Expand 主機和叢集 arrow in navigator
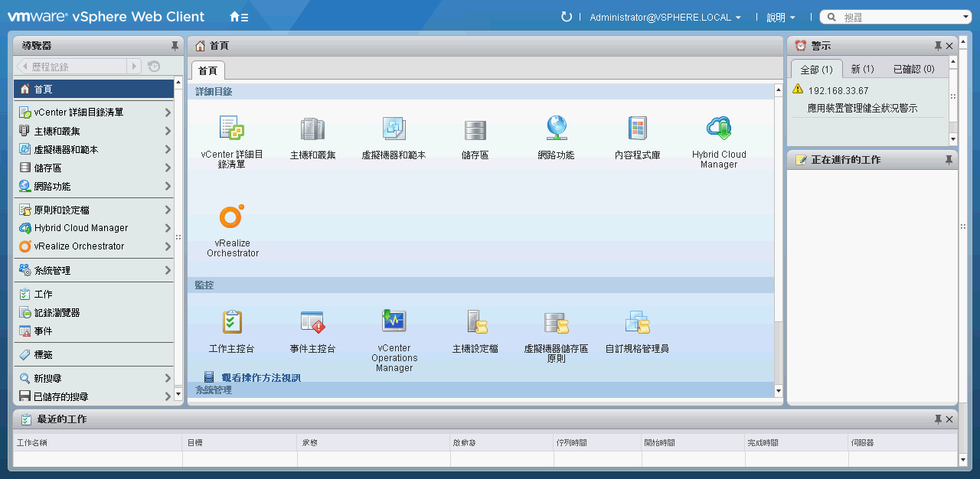The height and width of the screenshot is (479, 980). coord(168,131)
